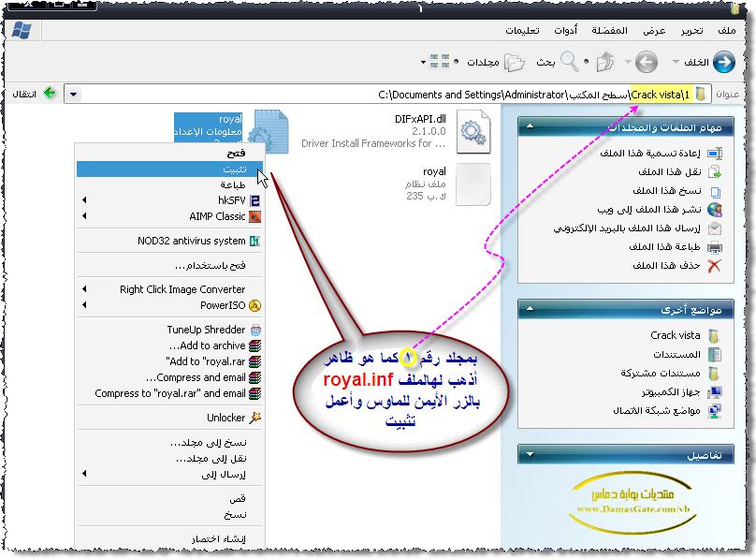Click the Back (الخلف) arrow toolbar icon
The width and height of the screenshot is (756, 559).
pos(722,63)
